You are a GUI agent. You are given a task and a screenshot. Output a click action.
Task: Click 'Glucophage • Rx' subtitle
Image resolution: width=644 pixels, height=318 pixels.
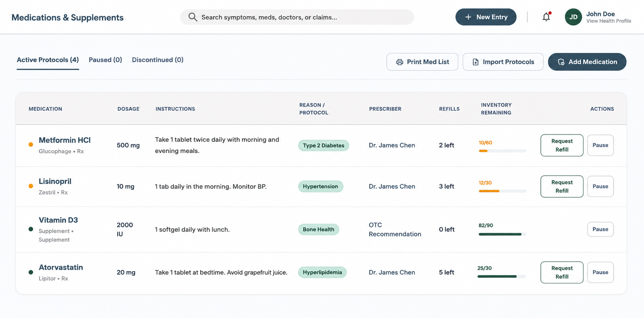(61, 151)
